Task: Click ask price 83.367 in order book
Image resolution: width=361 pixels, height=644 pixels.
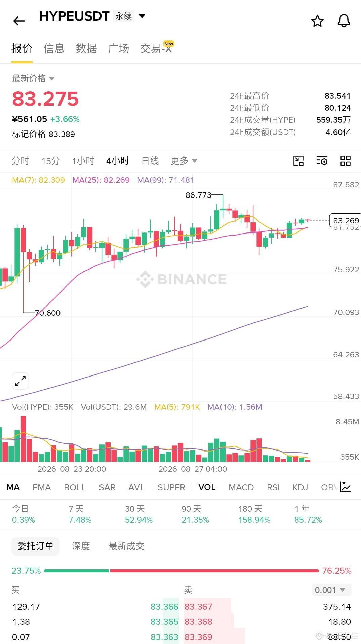Action: 198,607
